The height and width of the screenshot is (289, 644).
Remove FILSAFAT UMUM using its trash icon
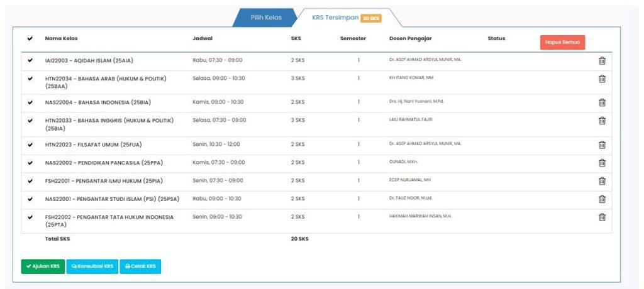602,144
